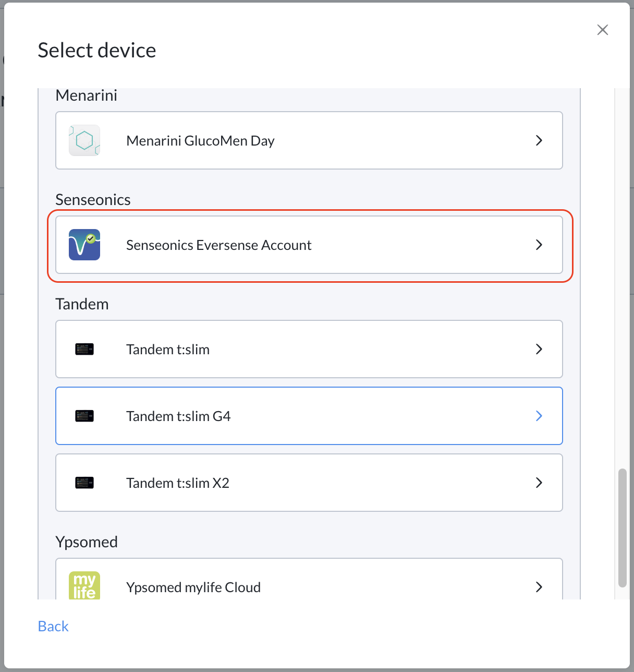Viewport: 634px width, 672px height.
Task: Click the Tandem t:slim G4 device thumbnail
Action: (84, 416)
